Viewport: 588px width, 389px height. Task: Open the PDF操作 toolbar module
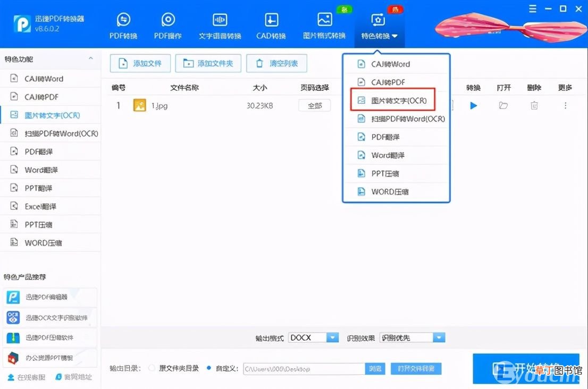click(x=167, y=26)
